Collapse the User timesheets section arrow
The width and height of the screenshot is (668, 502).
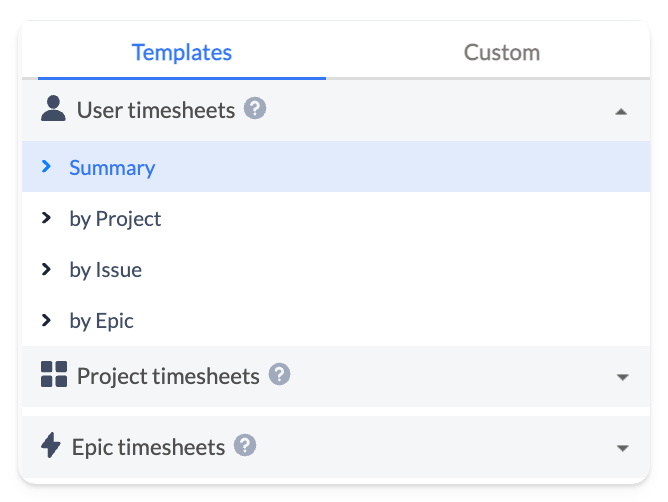[621, 111]
